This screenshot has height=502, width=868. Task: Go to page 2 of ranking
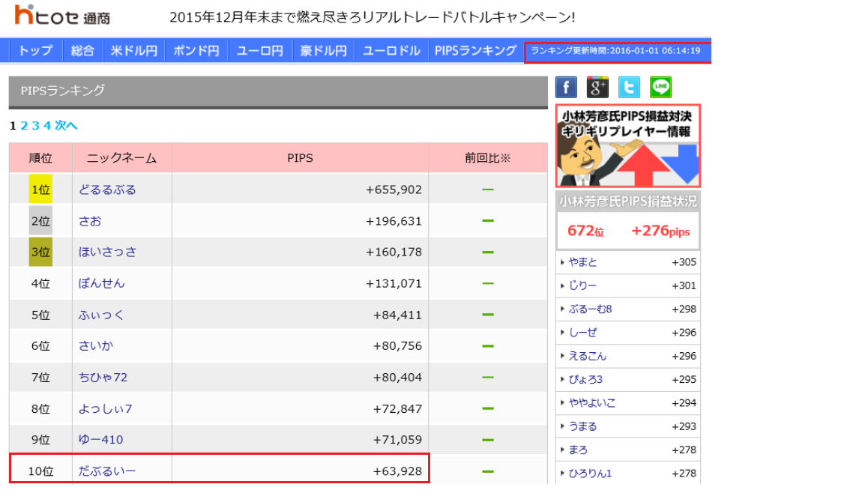24,125
